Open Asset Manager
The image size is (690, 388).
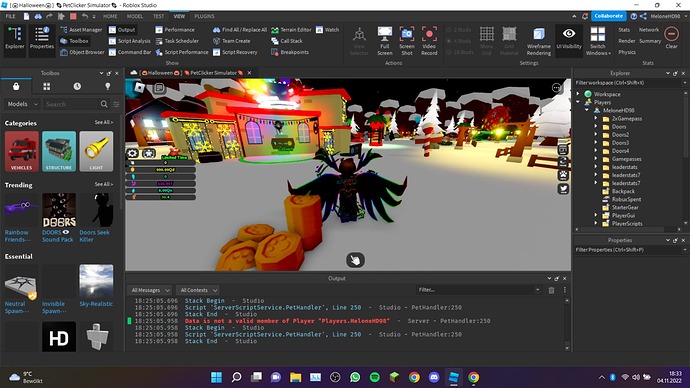pyautogui.click(x=81, y=30)
